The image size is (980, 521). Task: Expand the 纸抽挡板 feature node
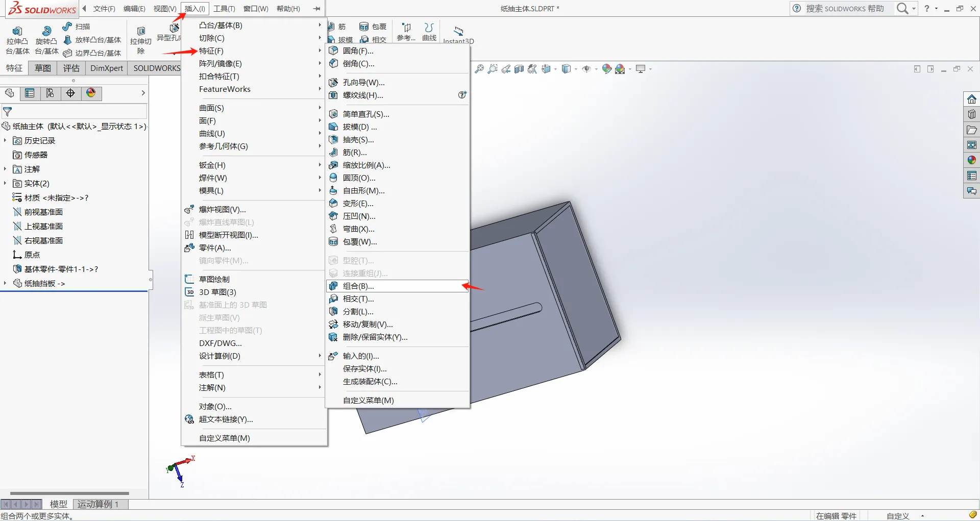[x=5, y=284]
